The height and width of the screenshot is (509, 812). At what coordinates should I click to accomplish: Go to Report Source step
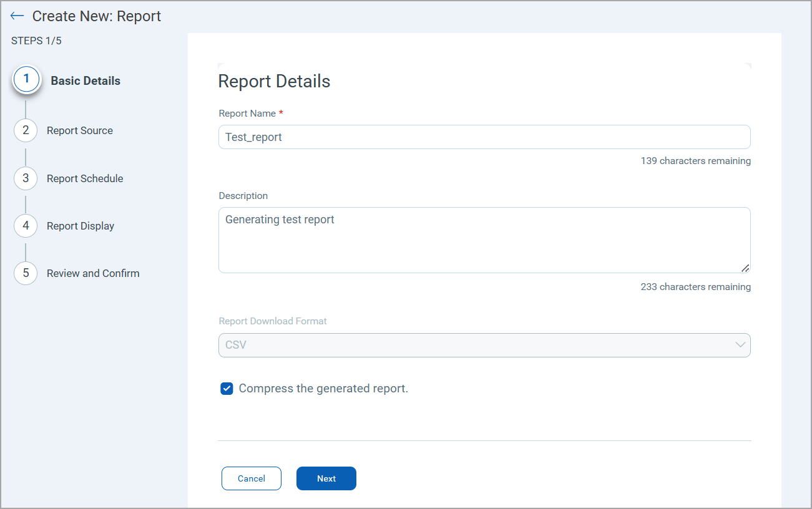[x=80, y=131]
